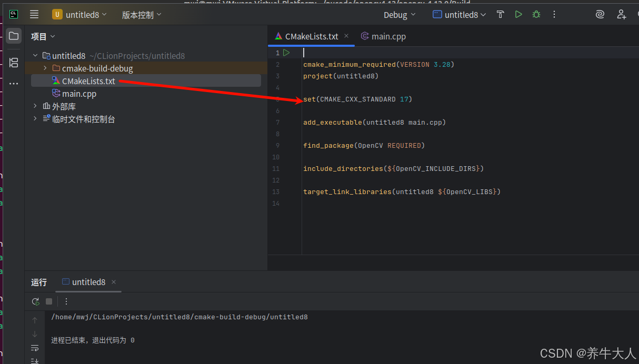This screenshot has width=639, height=364.
Task: Click the cmake_minimum_required line
Action: 378,64
